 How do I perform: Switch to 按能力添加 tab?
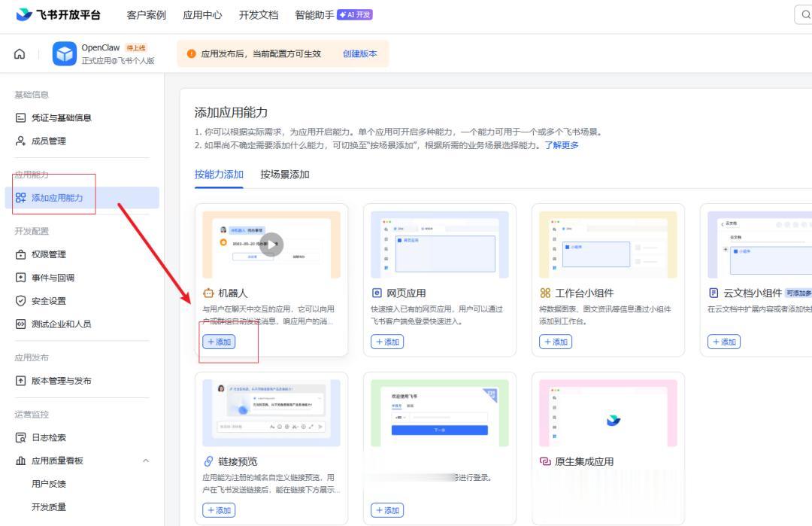pyautogui.click(x=219, y=175)
